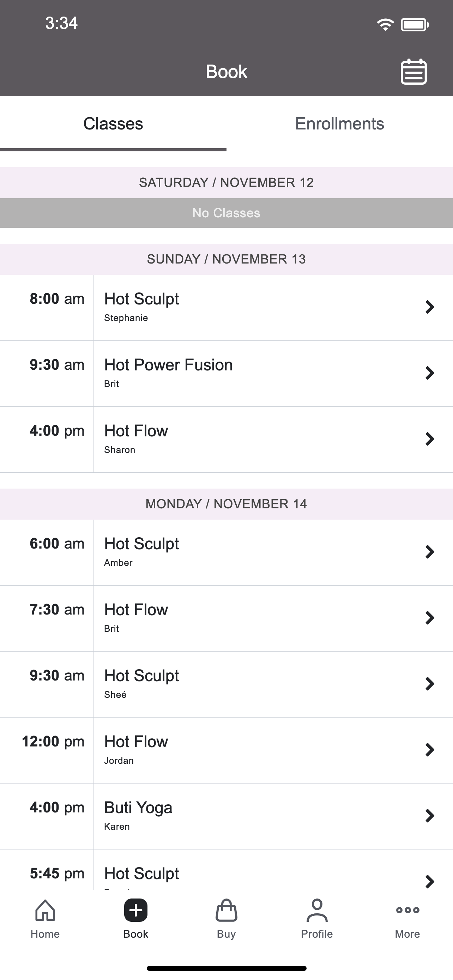
Task: Expand Sunday 4:00 pm Hot Flow chevron
Action: coord(430,439)
